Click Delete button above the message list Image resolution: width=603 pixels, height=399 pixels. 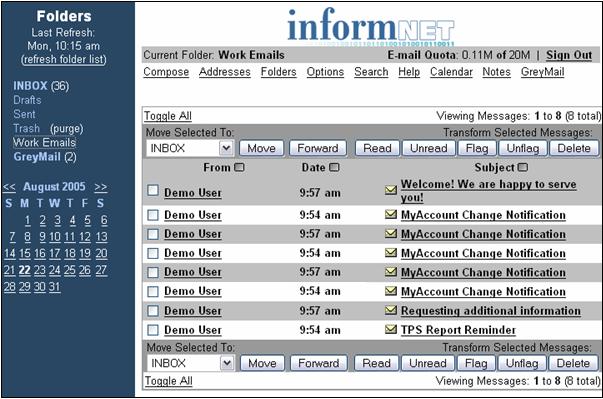pos(574,148)
